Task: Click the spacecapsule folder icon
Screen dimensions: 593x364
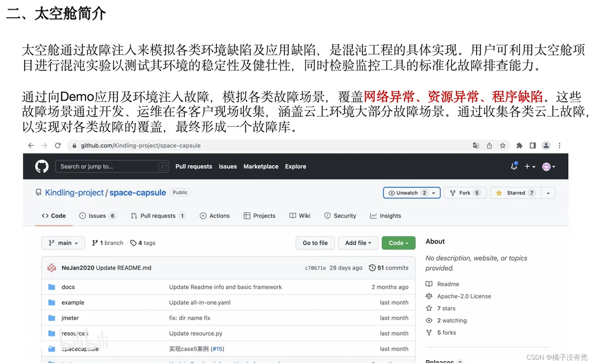Action: [52, 349]
